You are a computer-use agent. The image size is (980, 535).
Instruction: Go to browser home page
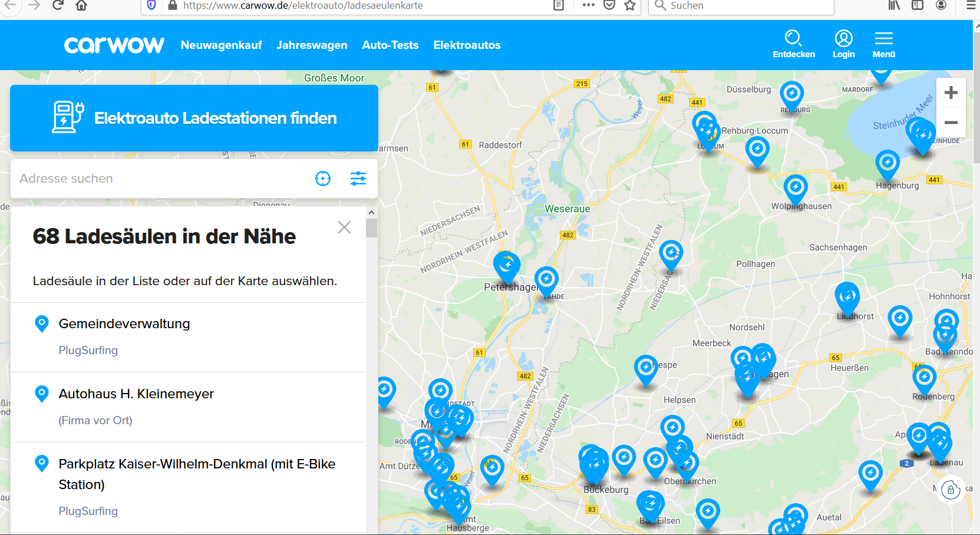click(81, 5)
